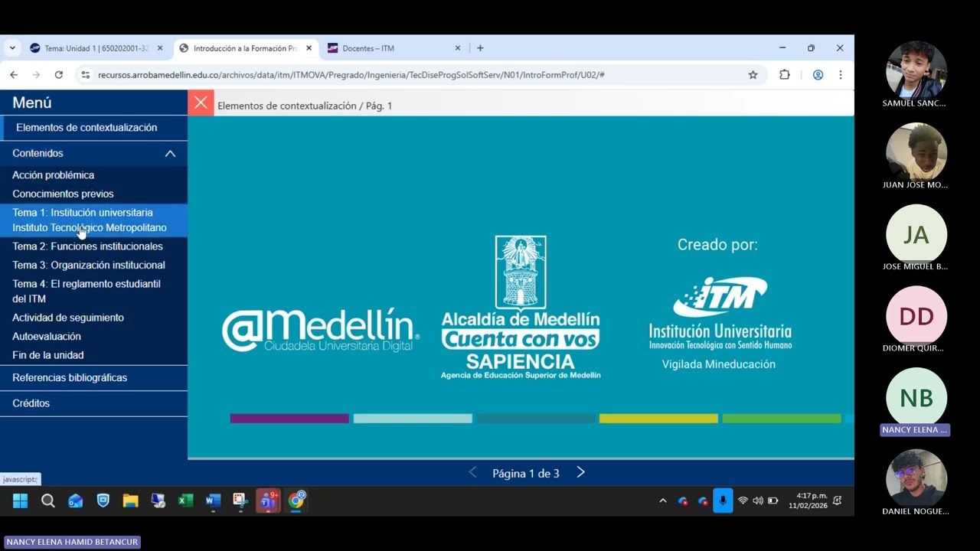The height and width of the screenshot is (551, 980).
Task: Open the Chrome extensions puzzle icon
Action: point(785,74)
